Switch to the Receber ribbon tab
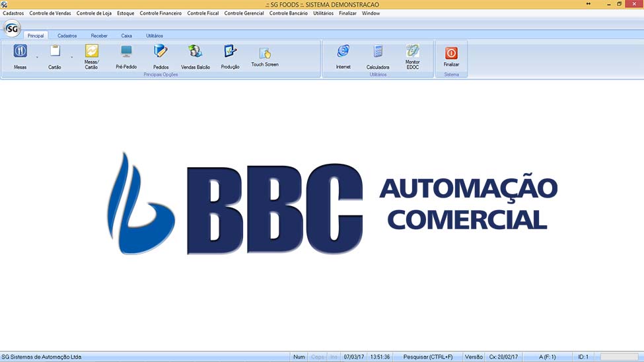This screenshot has width=644, height=362. 99,36
